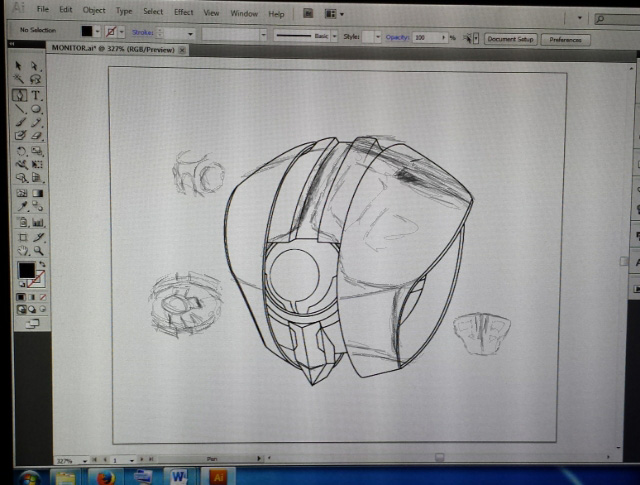The height and width of the screenshot is (485, 640).
Task: Choose the Perspective Grid tool
Action: coord(37,178)
